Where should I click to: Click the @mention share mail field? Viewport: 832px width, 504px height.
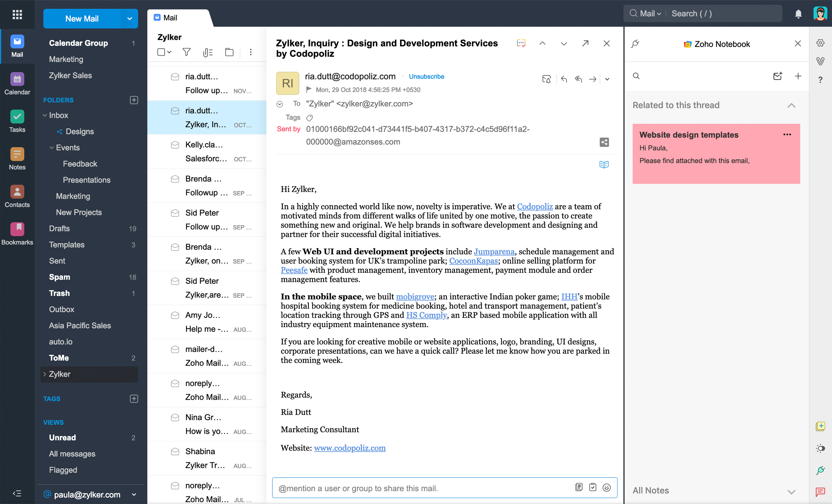point(397,488)
